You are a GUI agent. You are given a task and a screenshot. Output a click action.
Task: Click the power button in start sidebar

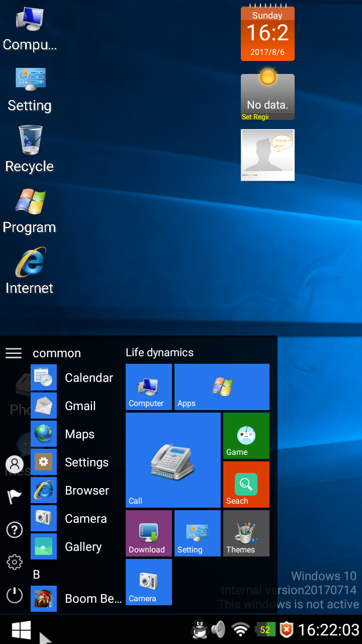click(x=15, y=595)
